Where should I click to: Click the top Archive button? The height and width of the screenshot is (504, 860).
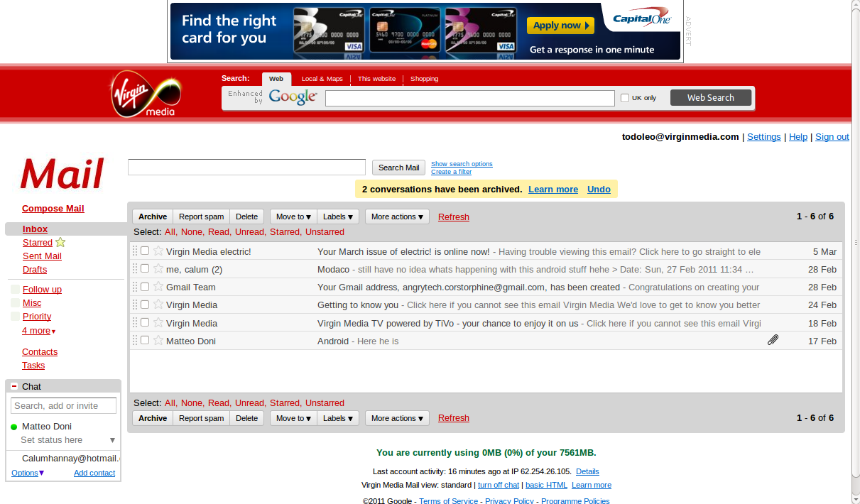coord(153,217)
